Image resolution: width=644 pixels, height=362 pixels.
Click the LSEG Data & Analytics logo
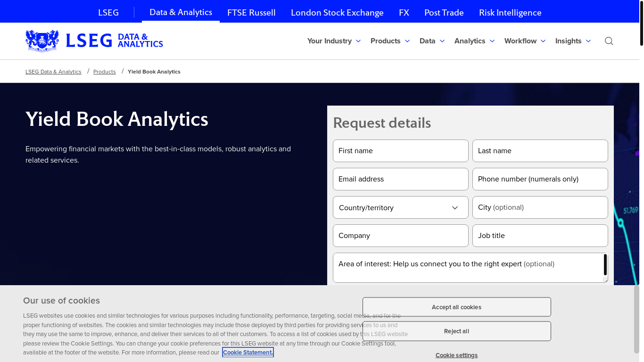tap(94, 41)
